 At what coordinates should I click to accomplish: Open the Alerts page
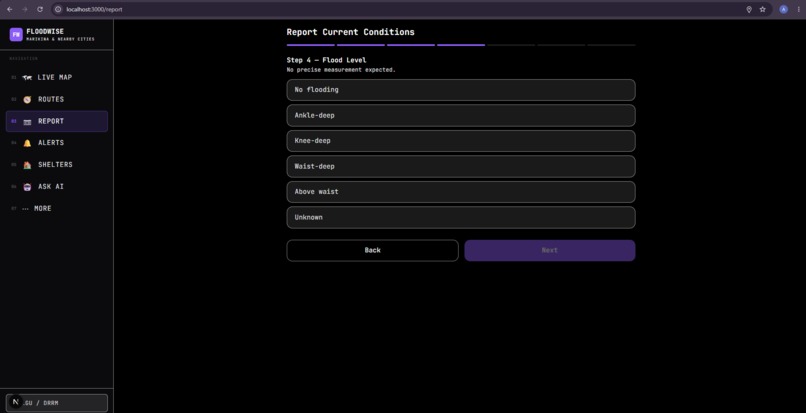coord(57,143)
